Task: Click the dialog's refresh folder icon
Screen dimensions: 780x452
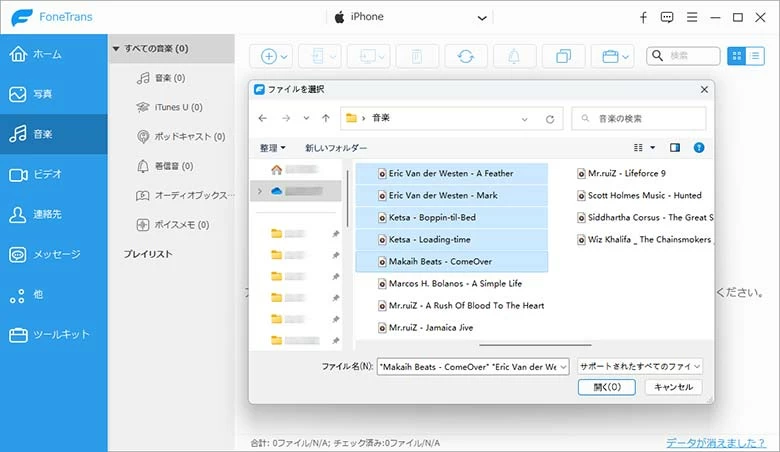Action: (x=549, y=119)
